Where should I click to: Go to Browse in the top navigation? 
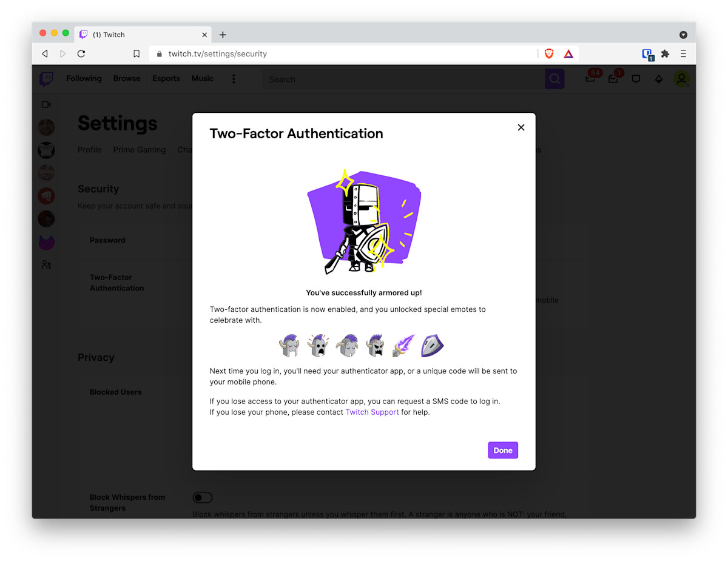pos(126,78)
